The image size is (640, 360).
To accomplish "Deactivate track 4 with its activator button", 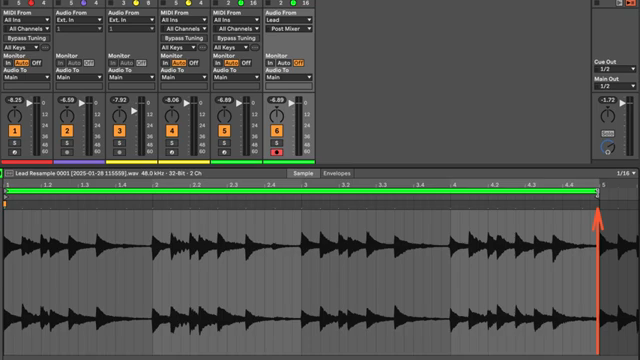I will pyautogui.click(x=172, y=131).
